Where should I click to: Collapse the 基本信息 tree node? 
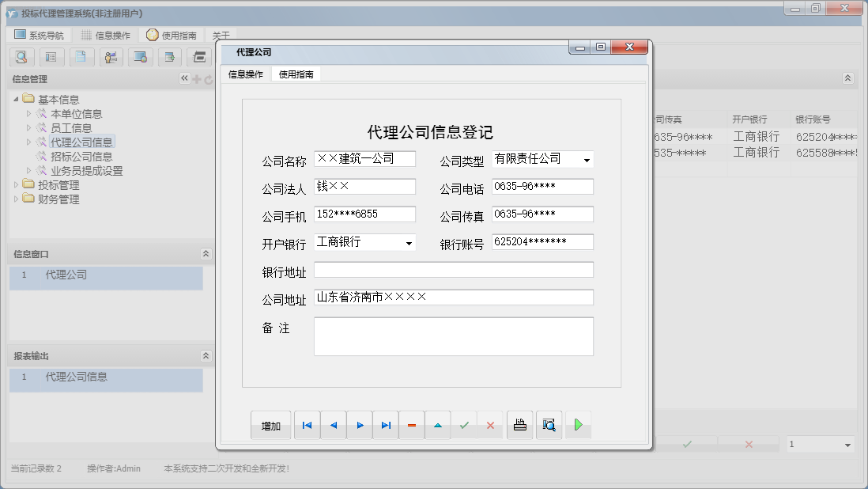pyautogui.click(x=16, y=99)
